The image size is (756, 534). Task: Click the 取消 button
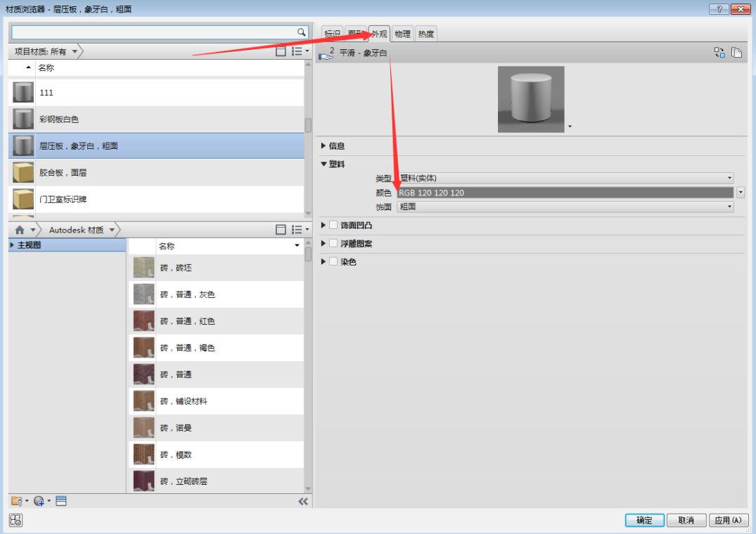pyautogui.click(x=686, y=520)
